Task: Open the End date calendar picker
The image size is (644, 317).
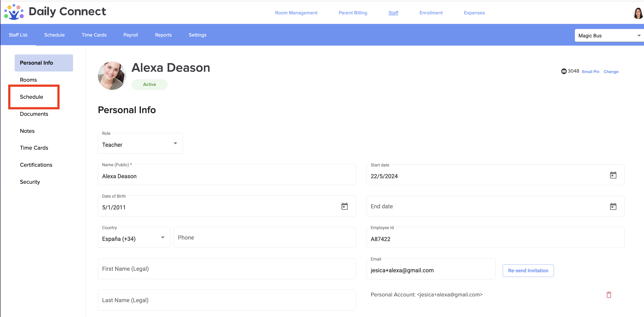Action: (x=613, y=206)
